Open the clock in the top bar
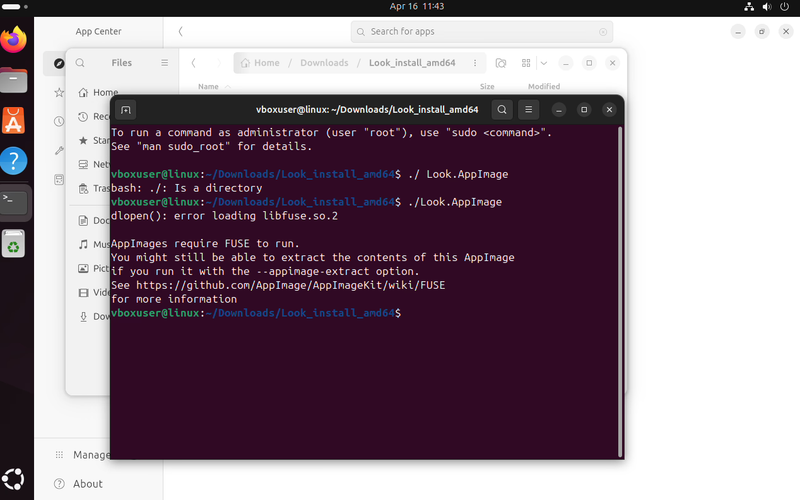 417,6
